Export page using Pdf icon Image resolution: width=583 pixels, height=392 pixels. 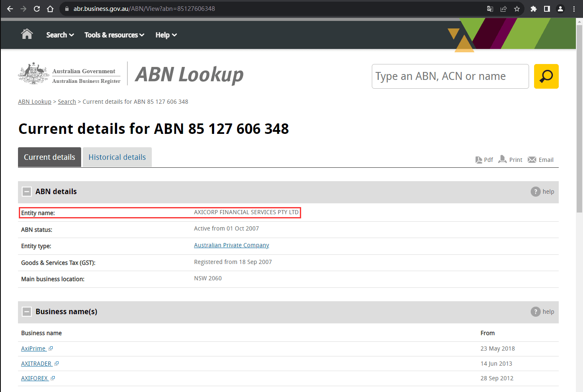pyautogui.click(x=484, y=160)
